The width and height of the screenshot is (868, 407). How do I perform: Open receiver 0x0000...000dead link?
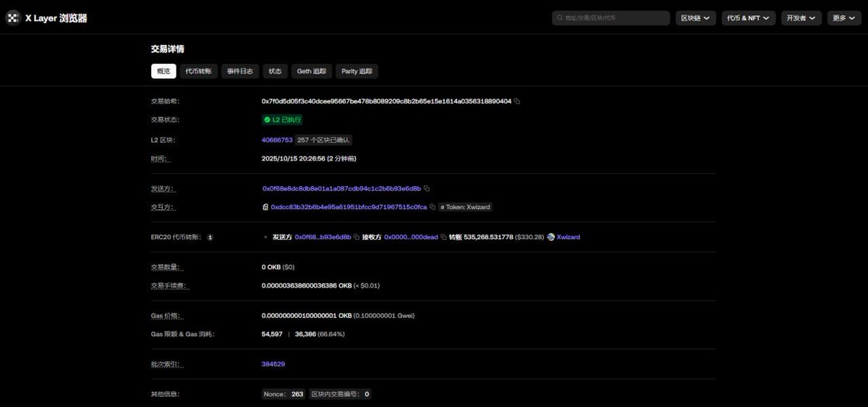coord(411,237)
